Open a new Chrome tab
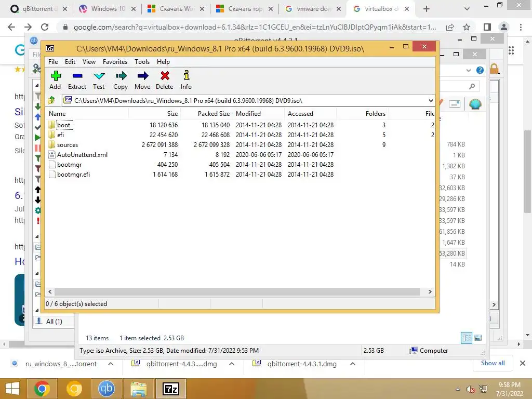 [x=427, y=9]
